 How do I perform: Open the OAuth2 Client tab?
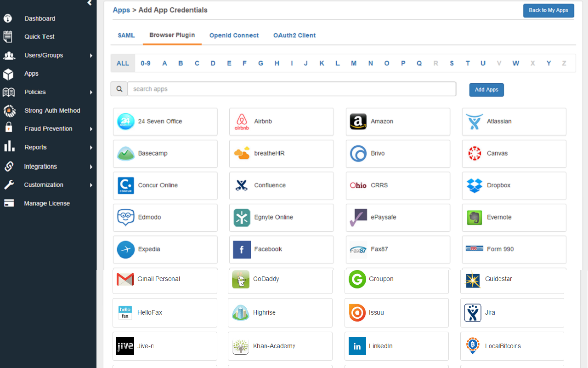click(x=294, y=35)
